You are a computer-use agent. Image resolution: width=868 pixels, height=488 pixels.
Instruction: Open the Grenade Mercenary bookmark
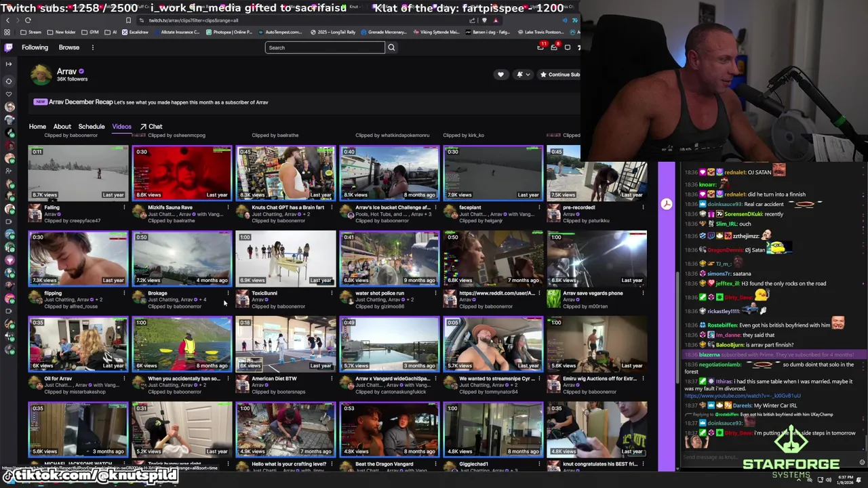[383, 32]
